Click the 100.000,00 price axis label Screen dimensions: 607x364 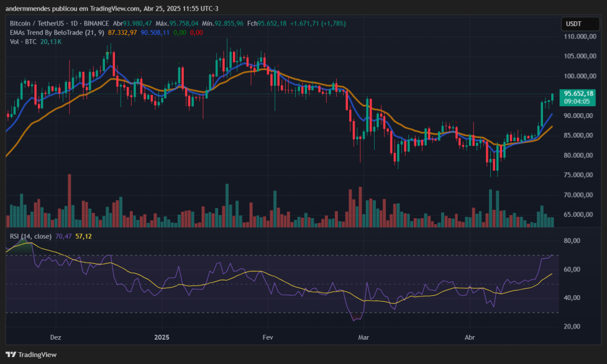(x=580, y=76)
